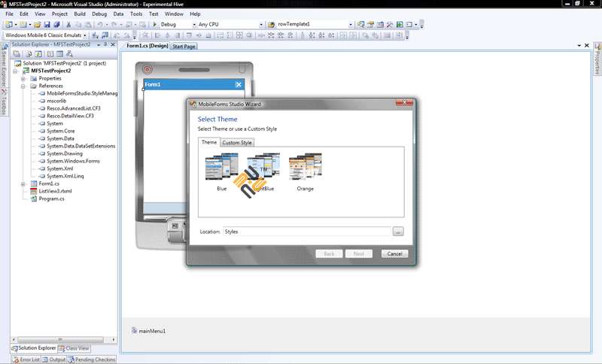Select the Orange theme thumbnail

click(305, 168)
